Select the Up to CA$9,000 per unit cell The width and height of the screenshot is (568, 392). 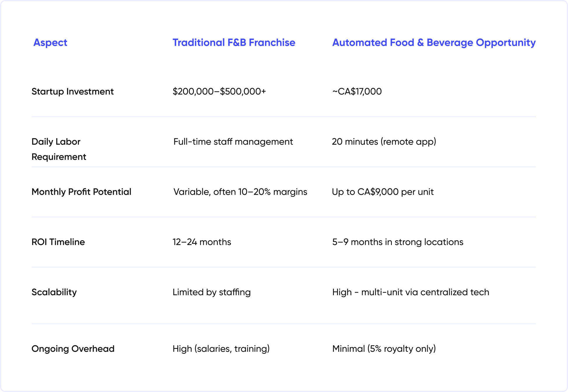coord(383,192)
